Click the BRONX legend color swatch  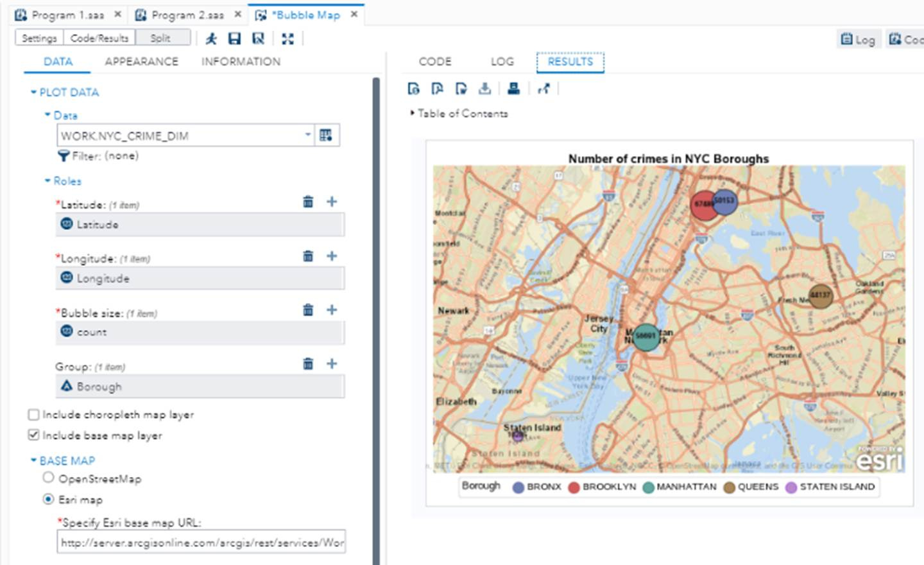pyautogui.click(x=518, y=487)
